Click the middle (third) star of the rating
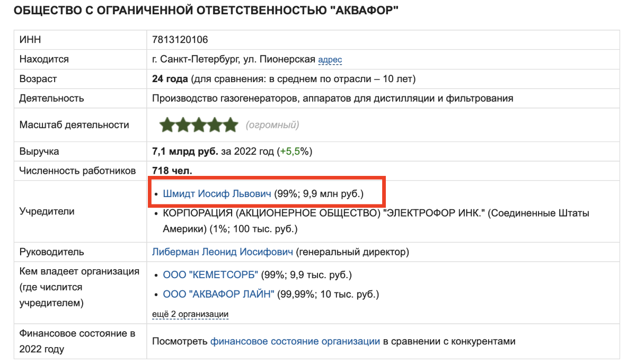Screen dimensions: 636x364 point(199,125)
